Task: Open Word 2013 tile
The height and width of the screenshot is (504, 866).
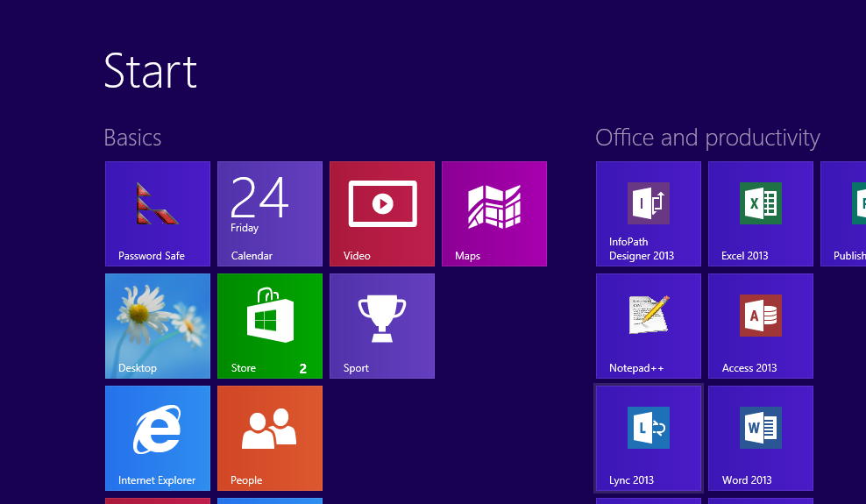Action: tap(761, 438)
